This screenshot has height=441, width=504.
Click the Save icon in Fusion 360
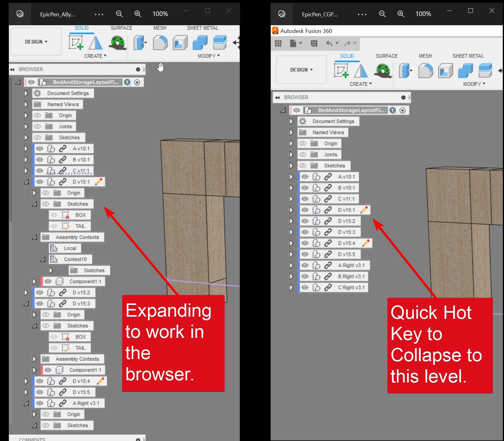314,43
